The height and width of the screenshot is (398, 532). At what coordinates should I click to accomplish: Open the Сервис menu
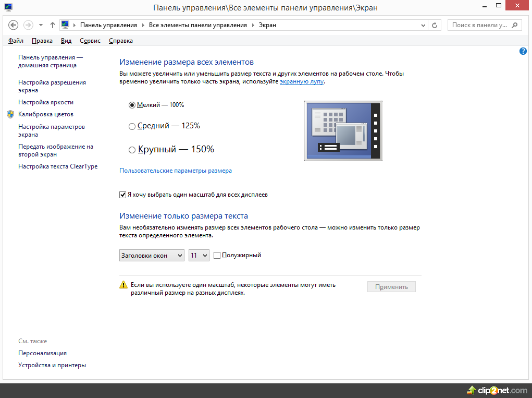pos(90,41)
